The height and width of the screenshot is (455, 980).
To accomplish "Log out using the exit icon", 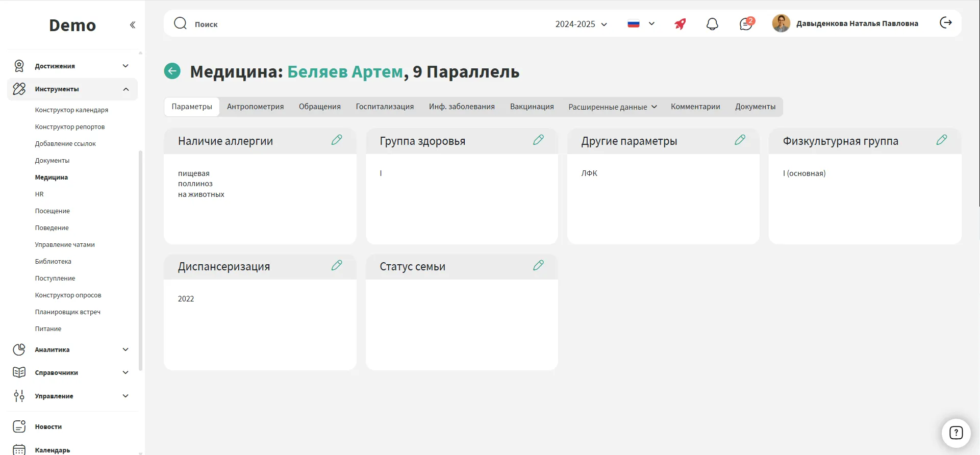I will click(946, 23).
